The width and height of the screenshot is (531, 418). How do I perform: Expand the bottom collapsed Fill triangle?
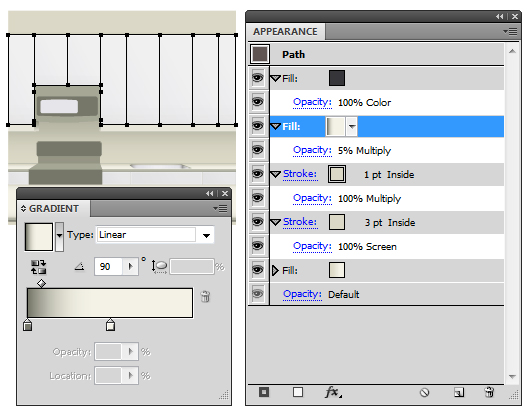coord(275,270)
